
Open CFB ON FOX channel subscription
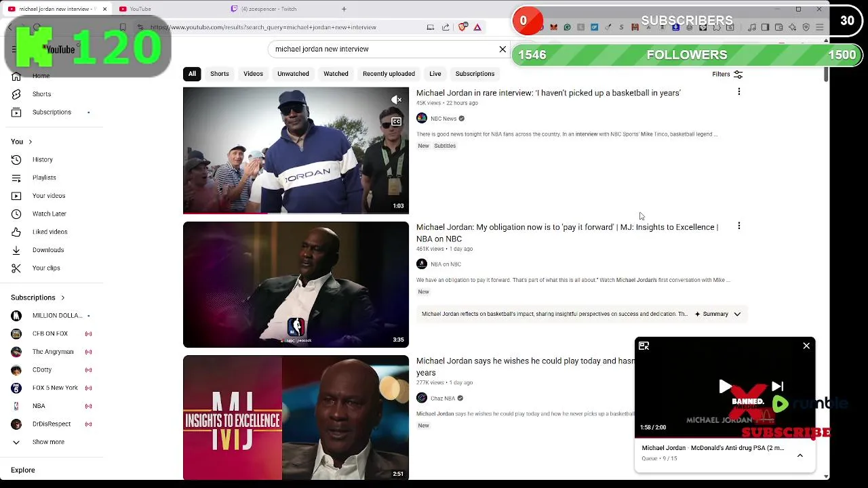click(x=52, y=333)
